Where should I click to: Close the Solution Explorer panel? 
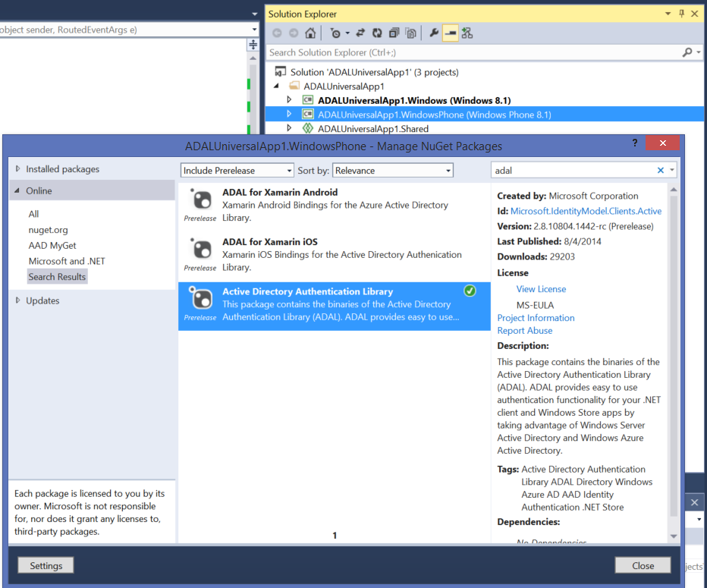[695, 14]
